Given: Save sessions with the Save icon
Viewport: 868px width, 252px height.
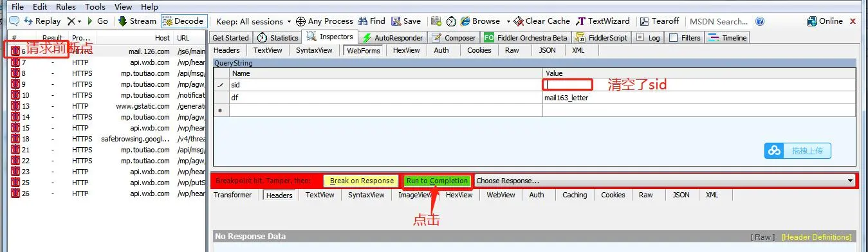Looking at the screenshot, I should tap(406, 21).
